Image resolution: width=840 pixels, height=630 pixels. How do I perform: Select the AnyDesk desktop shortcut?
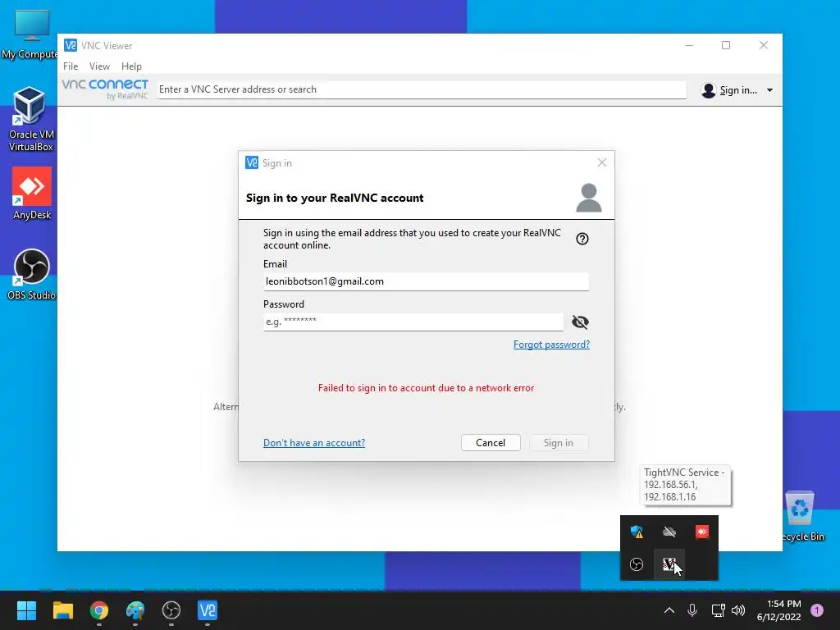pyautogui.click(x=32, y=194)
